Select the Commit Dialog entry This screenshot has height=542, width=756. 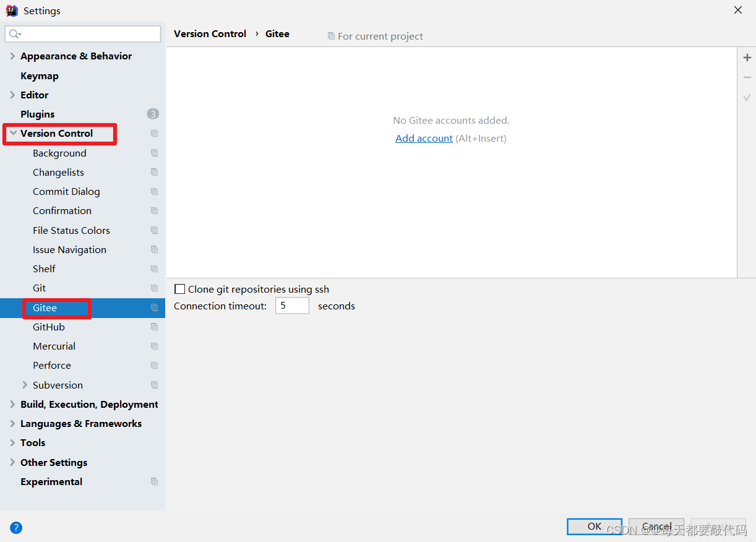[x=66, y=192]
